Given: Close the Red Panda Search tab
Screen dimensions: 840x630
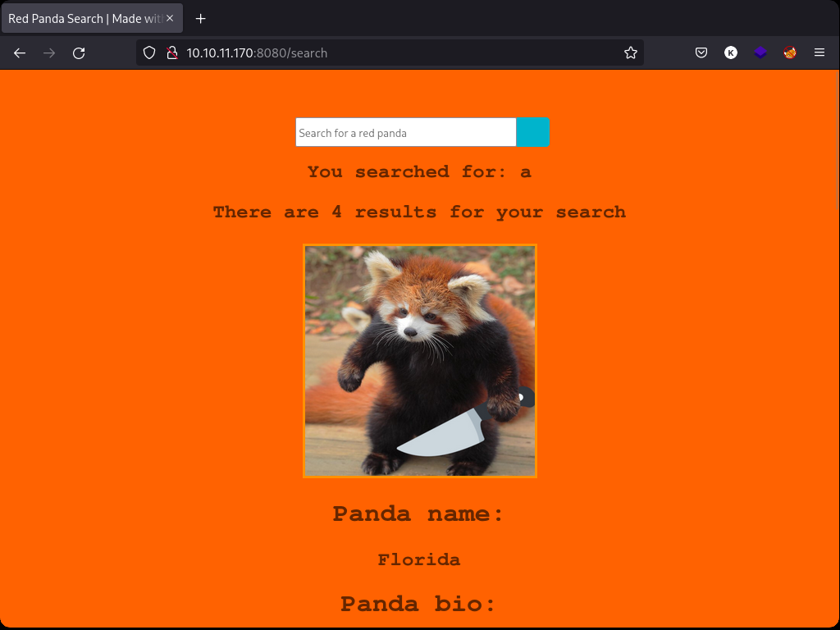Looking at the screenshot, I should (x=171, y=18).
